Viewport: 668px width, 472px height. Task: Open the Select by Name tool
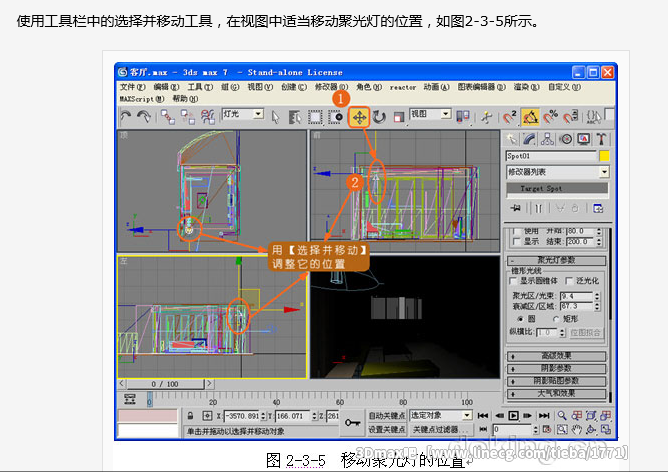click(294, 117)
